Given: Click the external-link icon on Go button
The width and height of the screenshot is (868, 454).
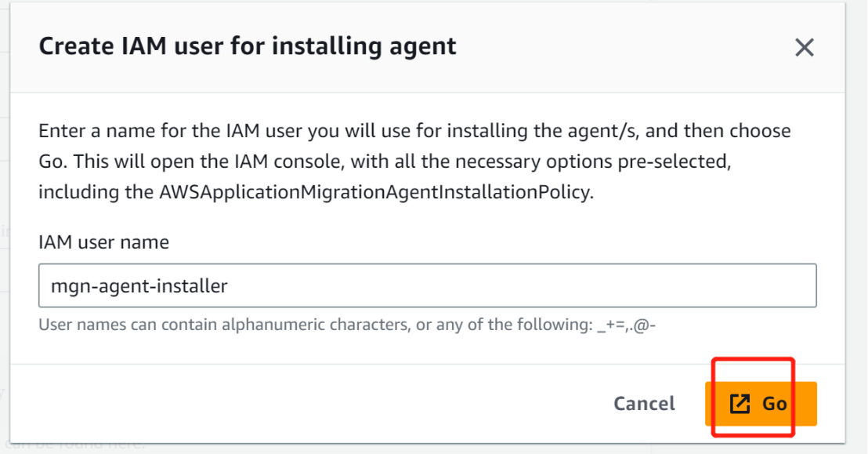Looking at the screenshot, I should (x=740, y=404).
